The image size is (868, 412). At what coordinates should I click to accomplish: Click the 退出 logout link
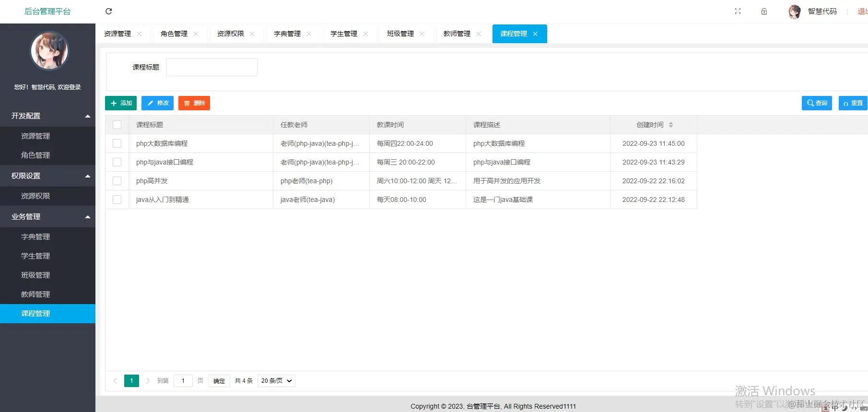862,12
